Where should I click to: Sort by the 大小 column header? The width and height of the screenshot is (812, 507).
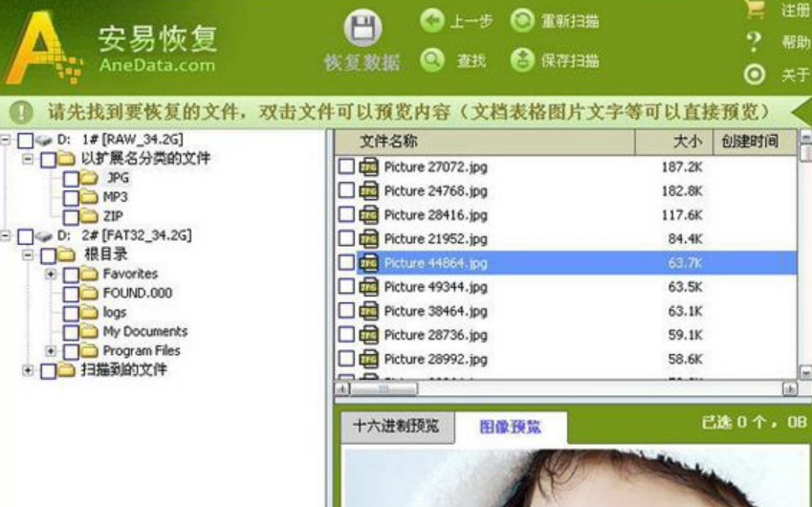[x=674, y=142]
